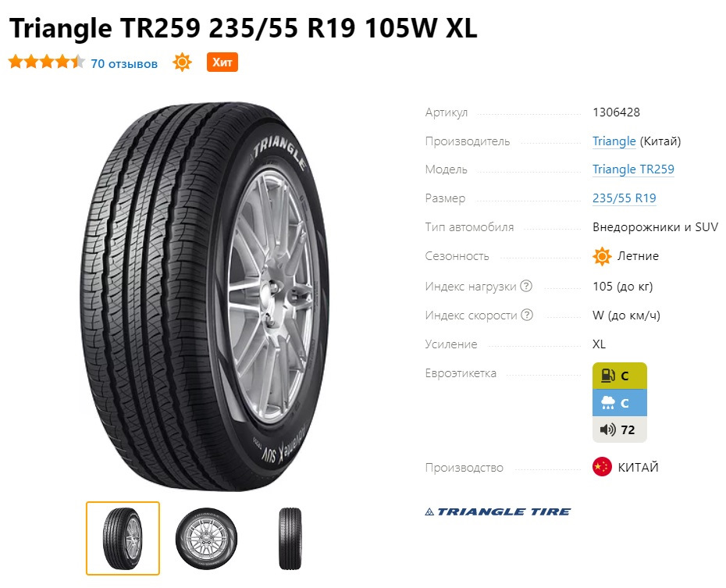726x588 pixels.
Task: Select the first angled tire thumbnail
Action: tap(123, 538)
